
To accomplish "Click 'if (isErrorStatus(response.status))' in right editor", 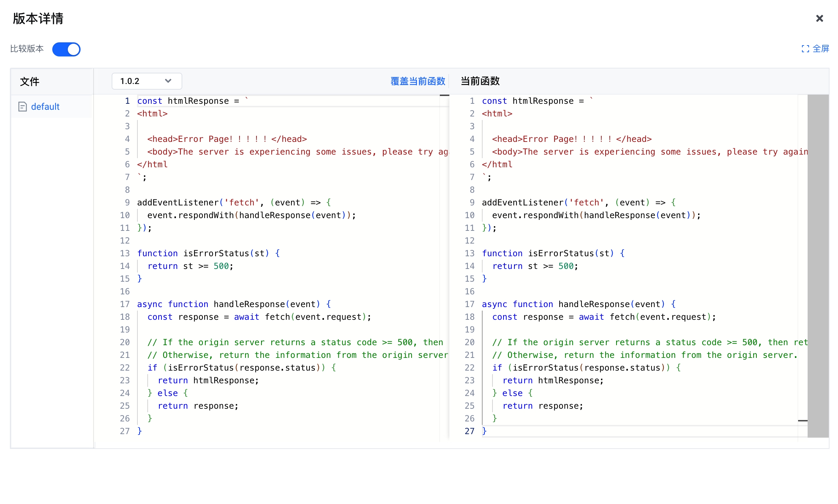I will [x=586, y=368].
